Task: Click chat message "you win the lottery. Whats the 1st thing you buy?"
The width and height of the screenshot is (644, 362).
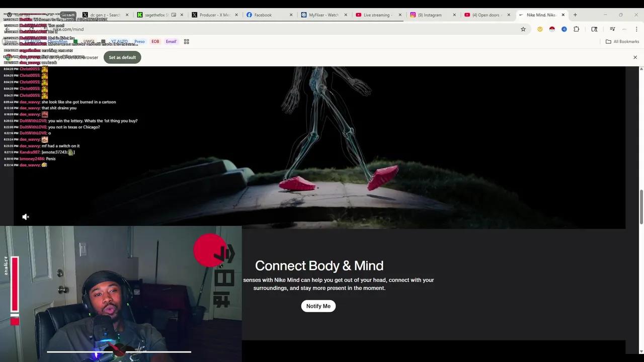Action: (x=93, y=121)
